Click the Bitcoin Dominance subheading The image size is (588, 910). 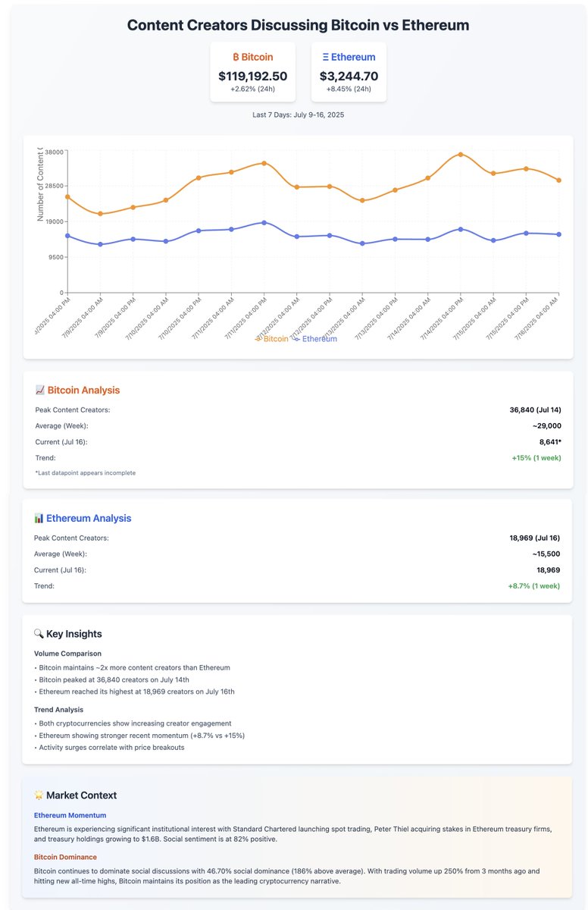(65, 857)
